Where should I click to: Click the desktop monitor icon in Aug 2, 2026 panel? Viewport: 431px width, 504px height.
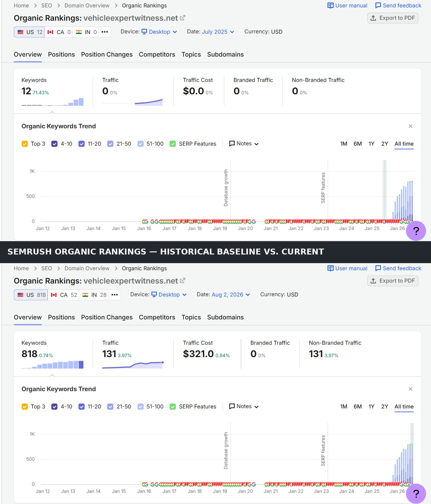point(154,294)
